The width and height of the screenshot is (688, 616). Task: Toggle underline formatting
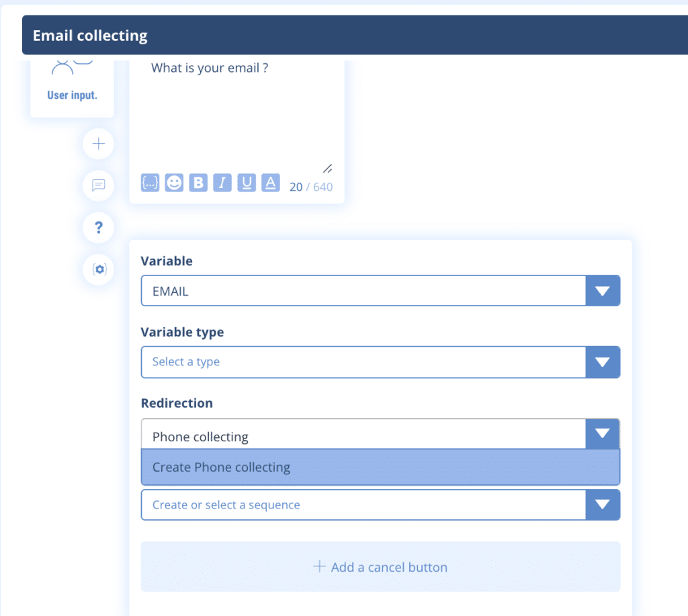pos(247,183)
